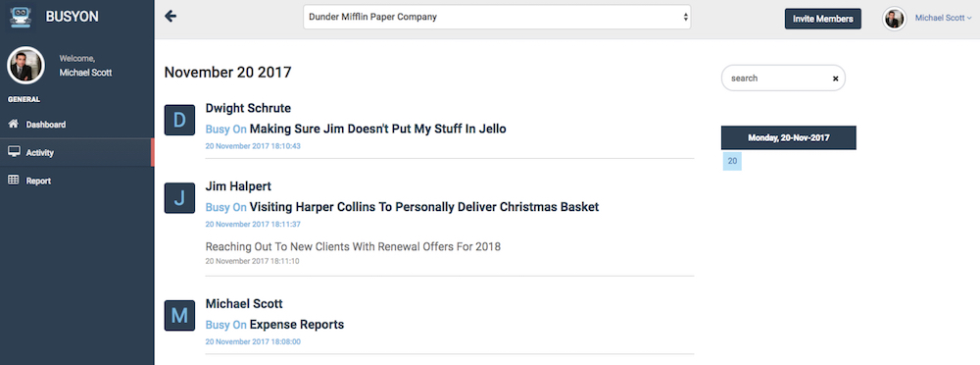Click Michael Scott's M avatar tile
The width and height of the screenshot is (980, 365).
point(179,316)
